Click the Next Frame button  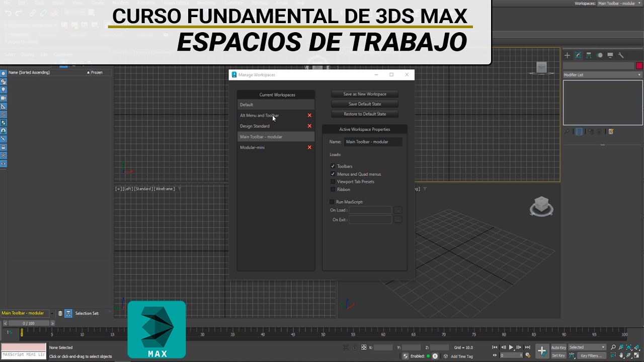click(x=519, y=347)
